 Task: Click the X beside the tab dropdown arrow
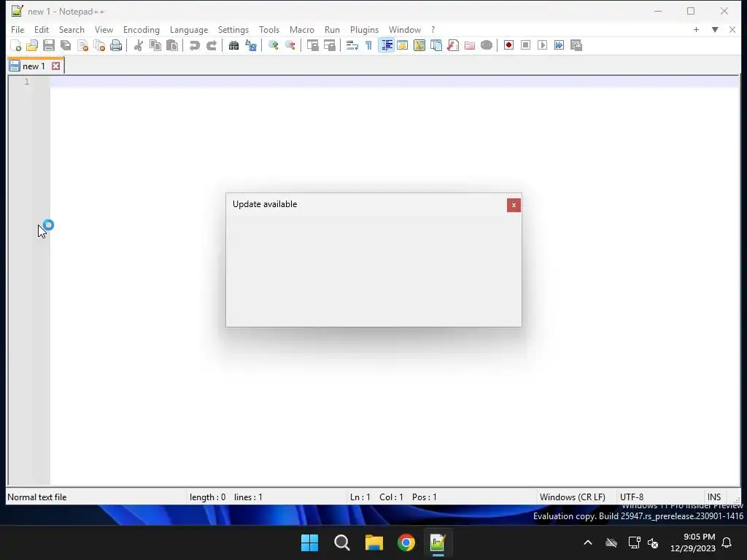pos(732,29)
